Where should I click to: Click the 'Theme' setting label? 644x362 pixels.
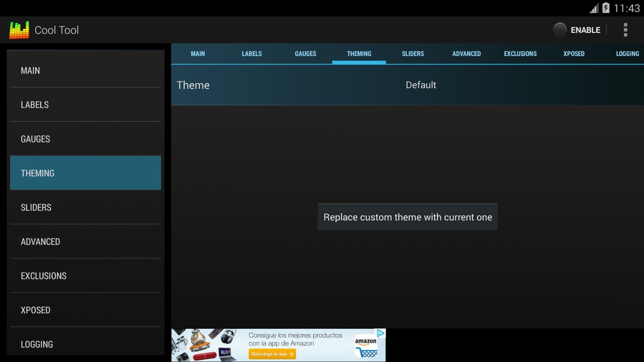193,85
